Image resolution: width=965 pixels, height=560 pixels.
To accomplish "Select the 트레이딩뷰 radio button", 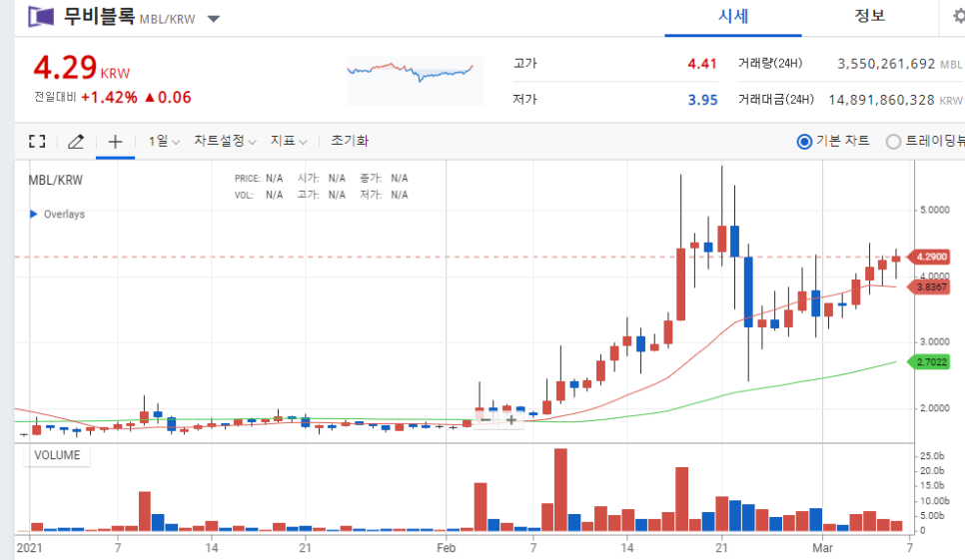I will tap(893, 142).
